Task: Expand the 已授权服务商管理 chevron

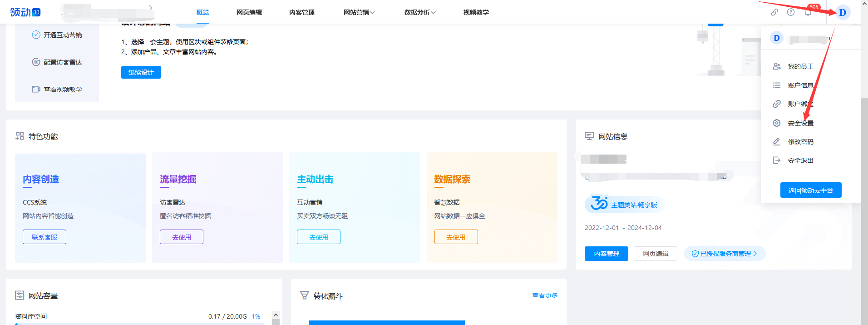Action: [x=755, y=254]
